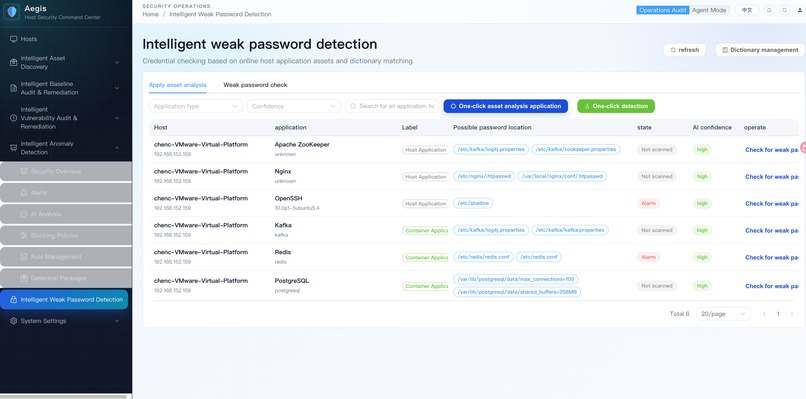Image resolution: width=806 pixels, height=399 pixels.
Task: Click the /etc/kafka/zookeeper.properties tag
Action: coord(576,149)
